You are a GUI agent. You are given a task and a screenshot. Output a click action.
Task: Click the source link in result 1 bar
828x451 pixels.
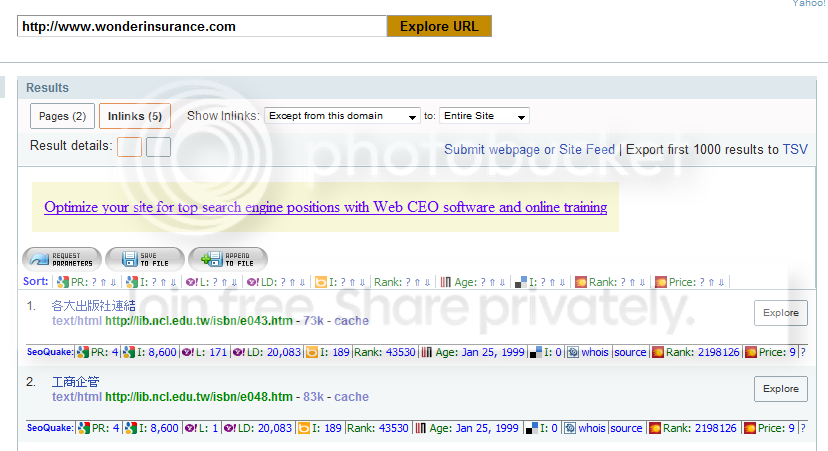coord(630,352)
